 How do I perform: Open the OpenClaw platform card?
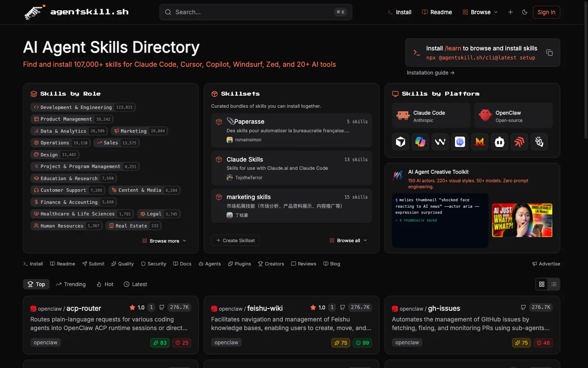[x=513, y=115]
